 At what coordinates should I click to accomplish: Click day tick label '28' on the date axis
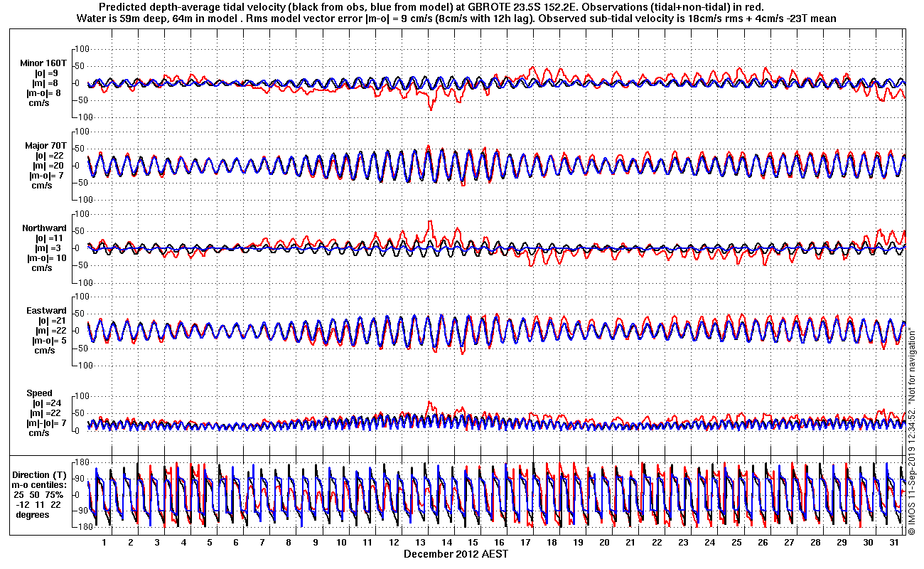point(815,543)
